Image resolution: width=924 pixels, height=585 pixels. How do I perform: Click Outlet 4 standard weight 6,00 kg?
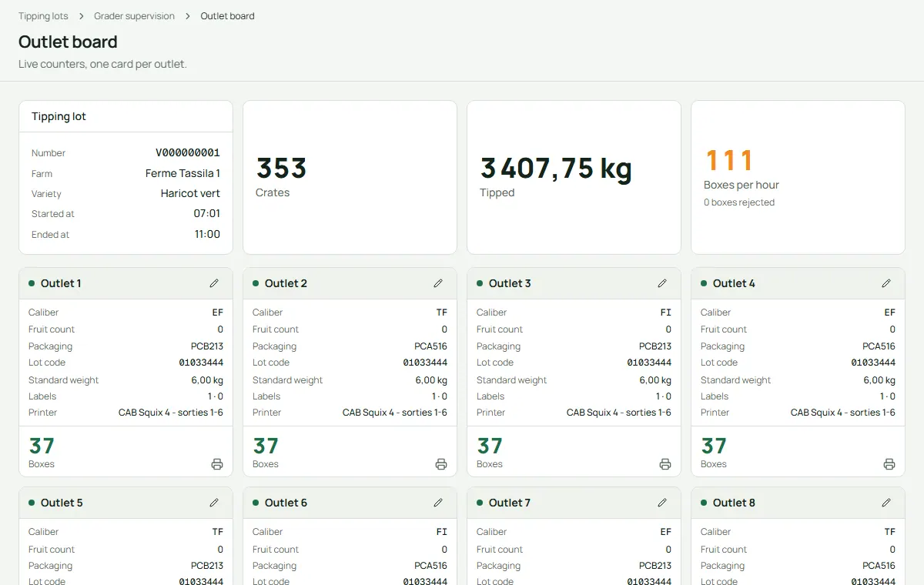[x=879, y=380]
